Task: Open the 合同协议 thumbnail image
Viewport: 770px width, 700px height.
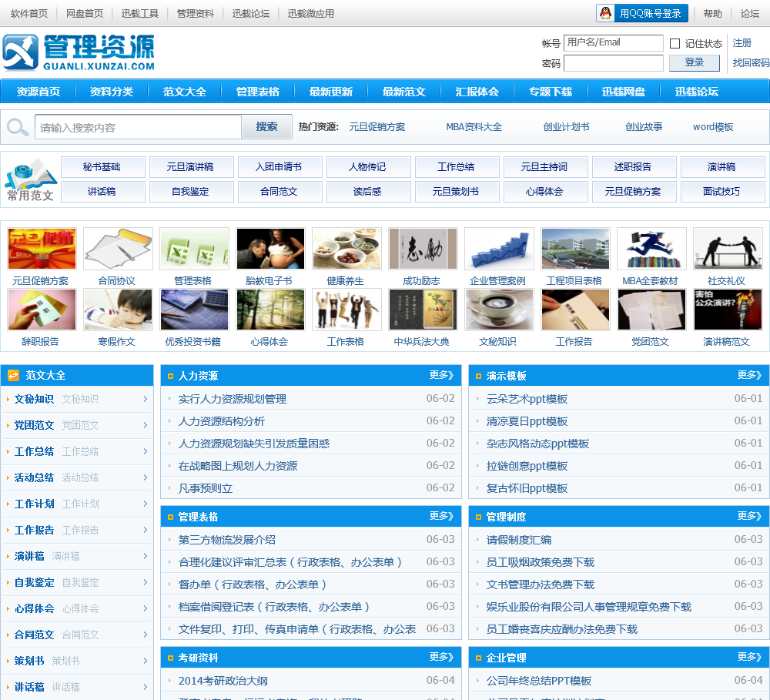Action: [x=118, y=249]
